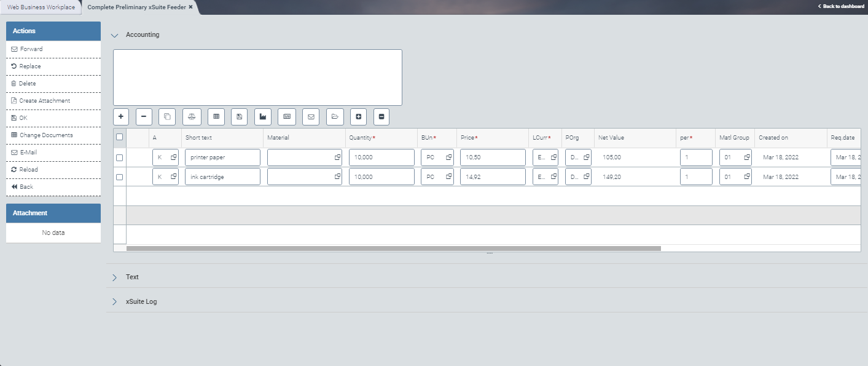Check the checkbox on the printer paper row
This screenshot has width=868, height=366.
click(120, 157)
